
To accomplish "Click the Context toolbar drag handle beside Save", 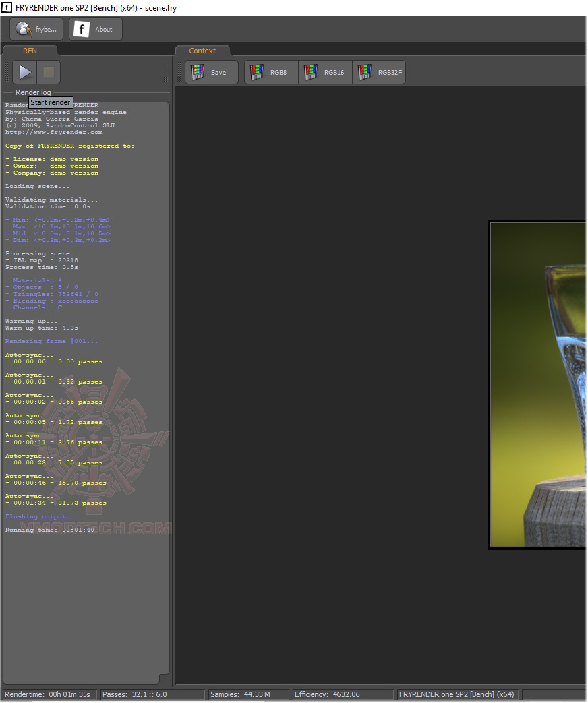I will coord(179,72).
